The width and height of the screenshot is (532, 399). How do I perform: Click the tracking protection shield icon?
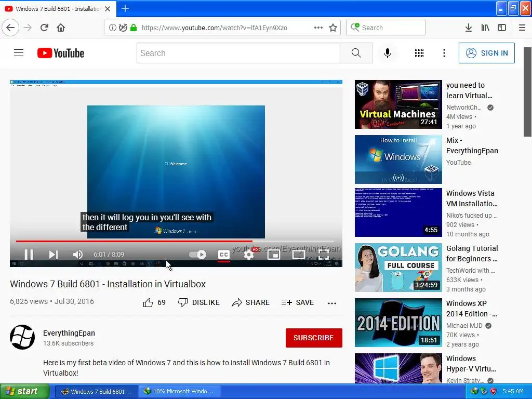[123, 28]
